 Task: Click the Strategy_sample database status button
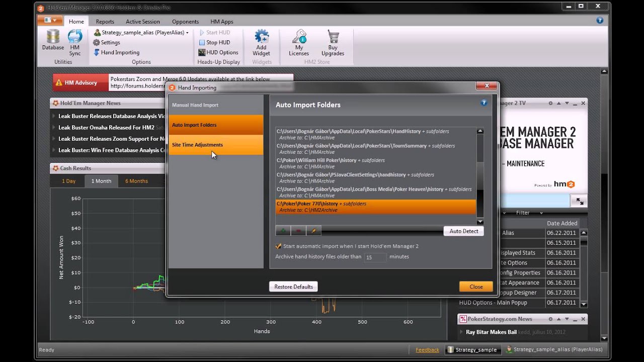(x=472, y=350)
